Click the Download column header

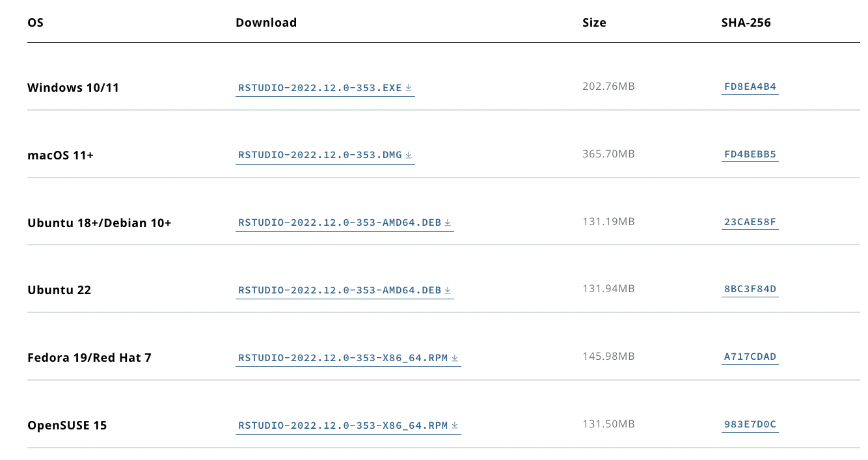click(x=265, y=23)
